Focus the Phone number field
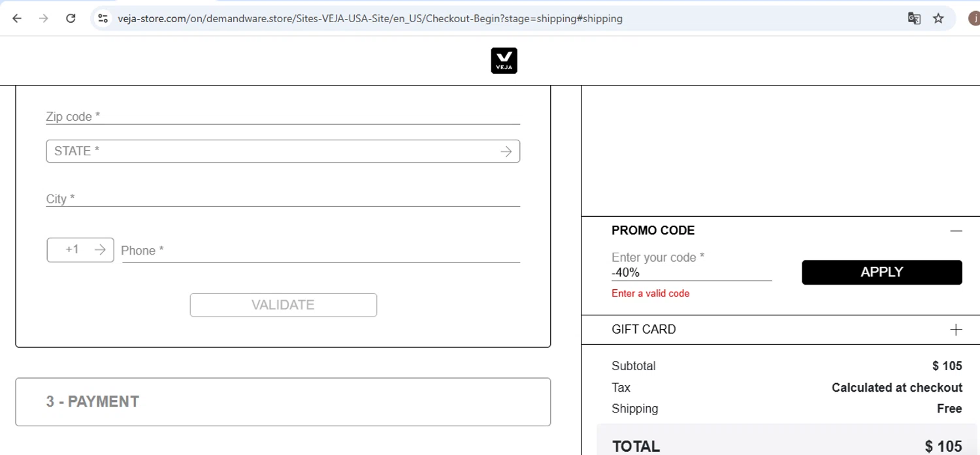Screen dimensions: 980x455 point(321,251)
